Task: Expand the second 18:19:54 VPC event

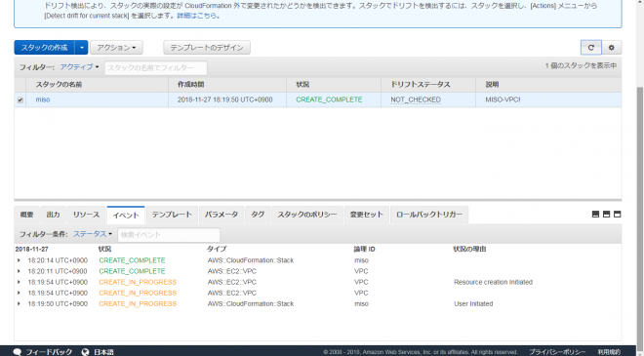Action: (19, 294)
